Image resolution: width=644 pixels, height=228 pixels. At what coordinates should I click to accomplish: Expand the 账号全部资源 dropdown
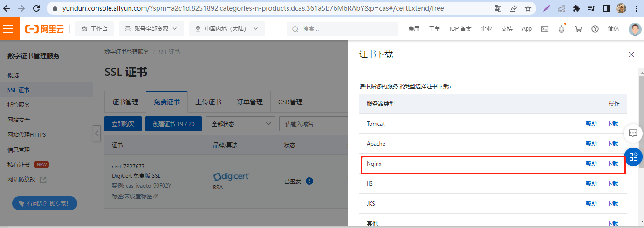pyautogui.click(x=151, y=29)
